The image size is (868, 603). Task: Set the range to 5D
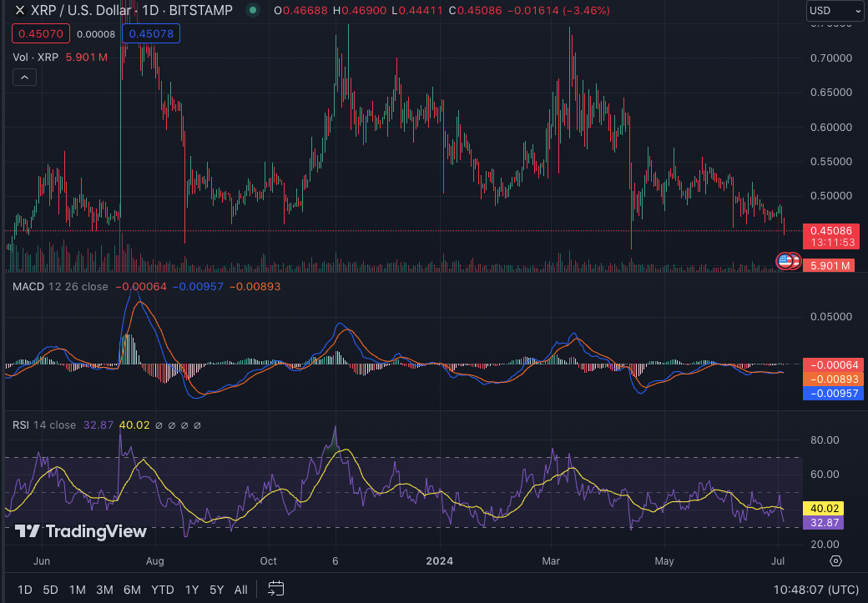point(50,590)
